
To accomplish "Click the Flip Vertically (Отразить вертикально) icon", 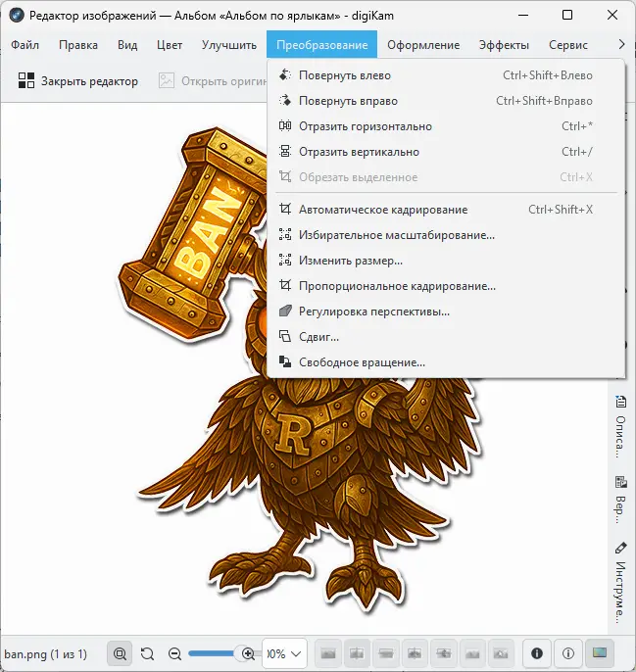I will click(x=285, y=151).
